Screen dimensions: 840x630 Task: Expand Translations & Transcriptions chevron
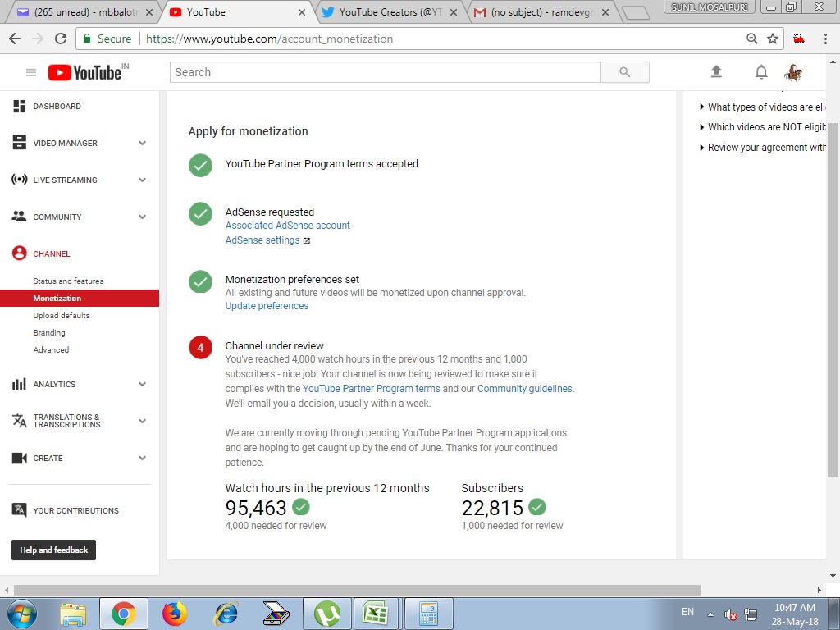142,421
